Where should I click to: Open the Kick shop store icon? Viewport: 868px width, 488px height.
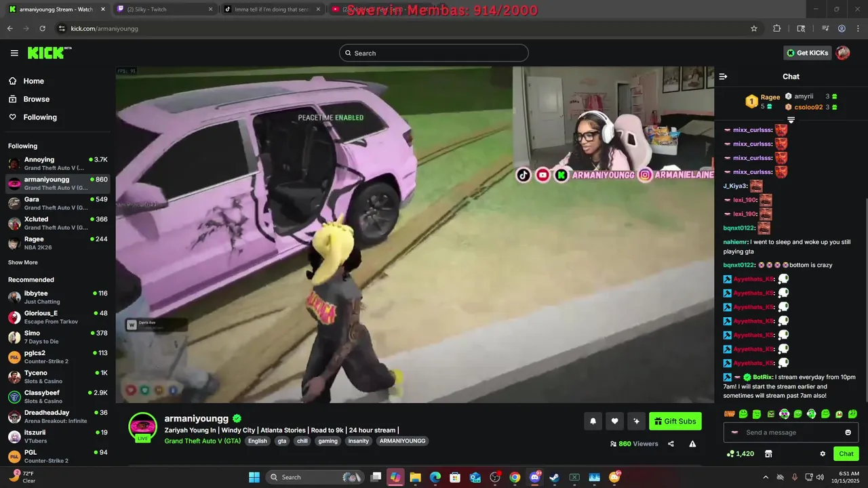pos(768,453)
